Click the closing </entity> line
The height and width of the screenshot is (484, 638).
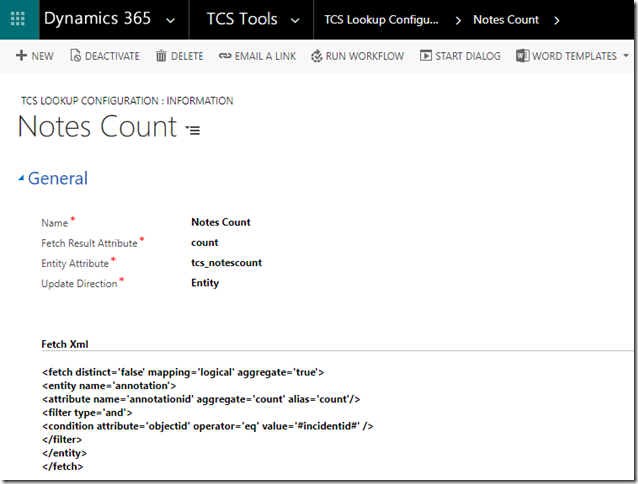coord(64,453)
